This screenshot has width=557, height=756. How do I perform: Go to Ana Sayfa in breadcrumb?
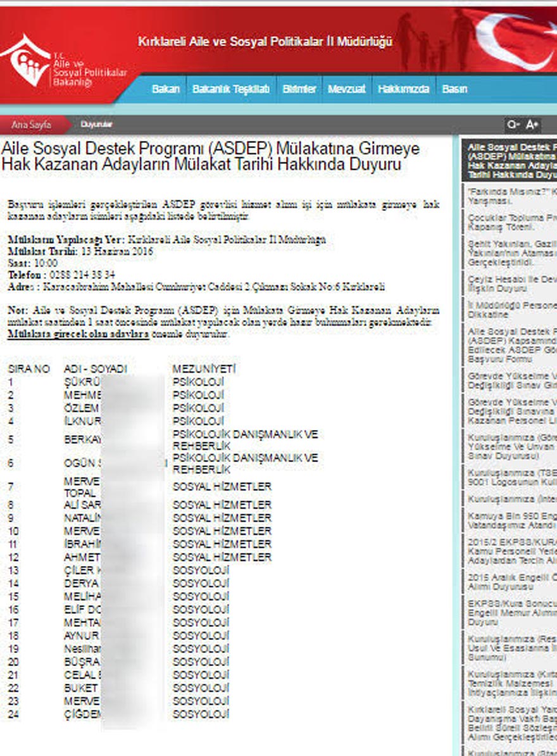(x=30, y=125)
